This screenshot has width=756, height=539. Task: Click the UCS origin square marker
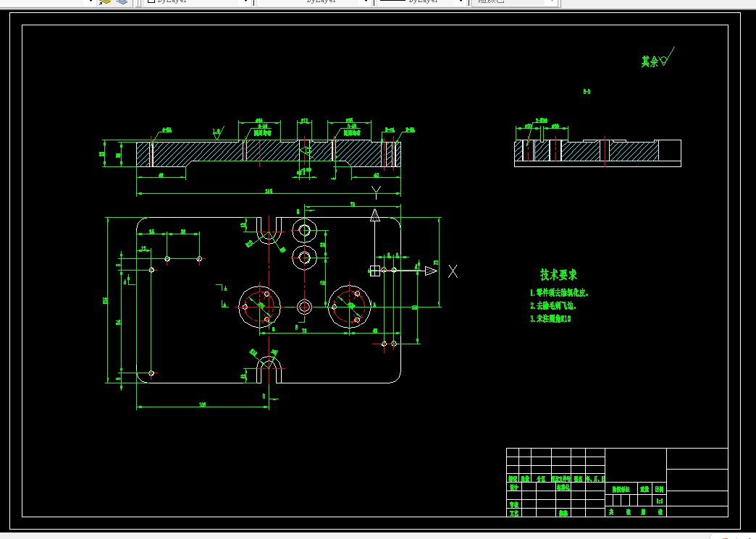coord(374,271)
